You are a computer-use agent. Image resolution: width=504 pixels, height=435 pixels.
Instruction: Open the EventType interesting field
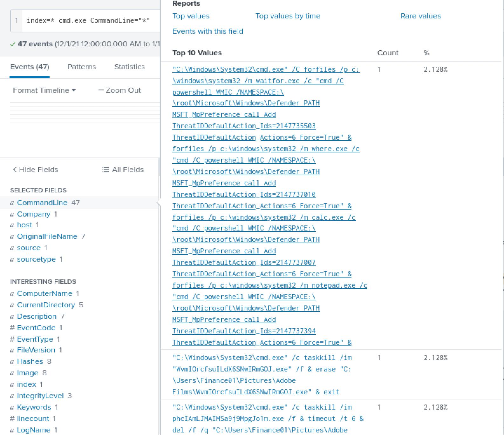coord(35,339)
